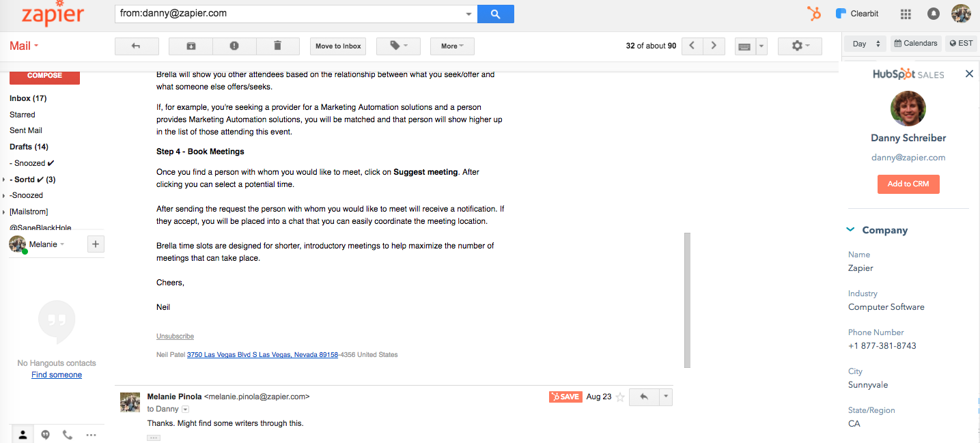This screenshot has height=443, width=980.
Task: Open the Google apps grid
Action: pyautogui.click(x=906, y=14)
